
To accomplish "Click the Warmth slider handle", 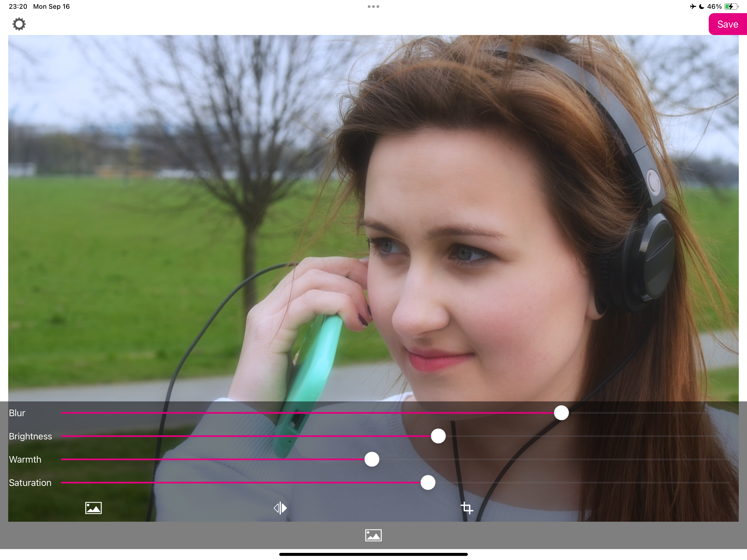I will [x=372, y=459].
